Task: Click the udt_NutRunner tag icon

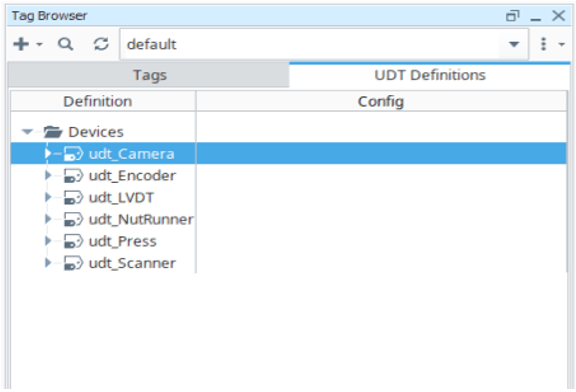Action: [73, 220]
